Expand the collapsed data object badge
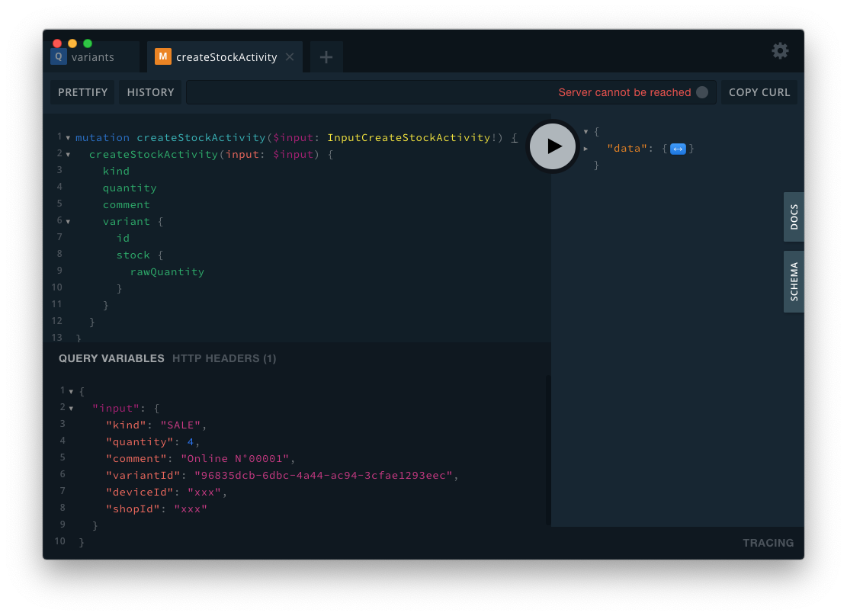 tap(678, 149)
